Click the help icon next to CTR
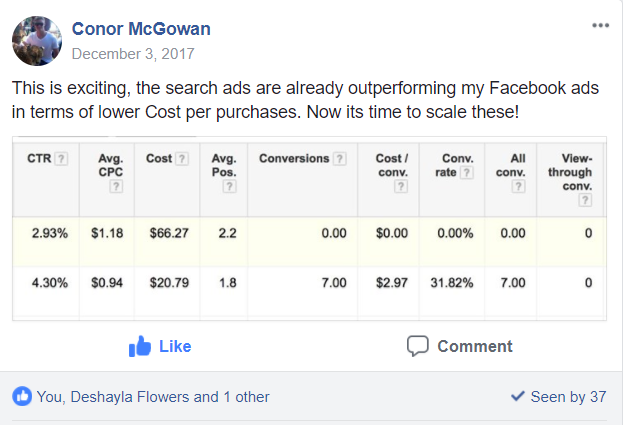This screenshot has height=425, width=623. (62, 159)
